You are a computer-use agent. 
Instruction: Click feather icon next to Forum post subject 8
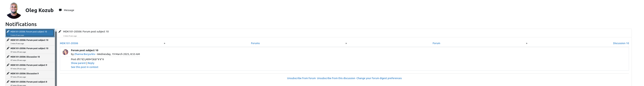8,82
